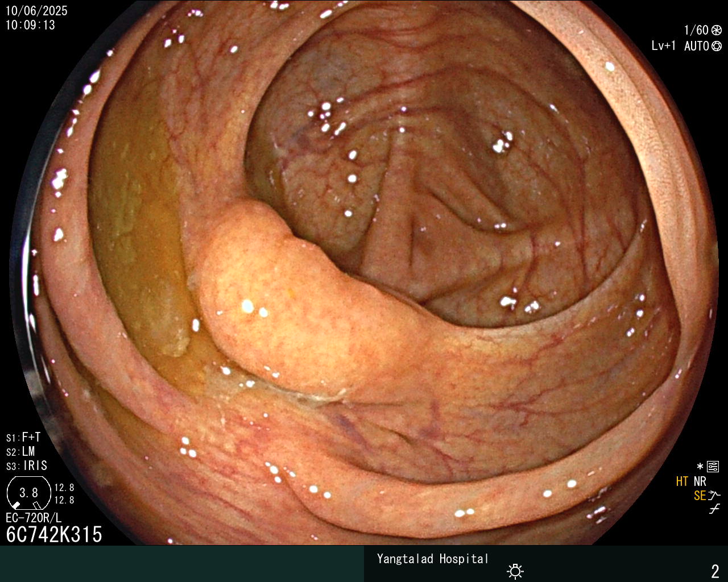Click the upper 12.8 diameter value

click(x=64, y=488)
